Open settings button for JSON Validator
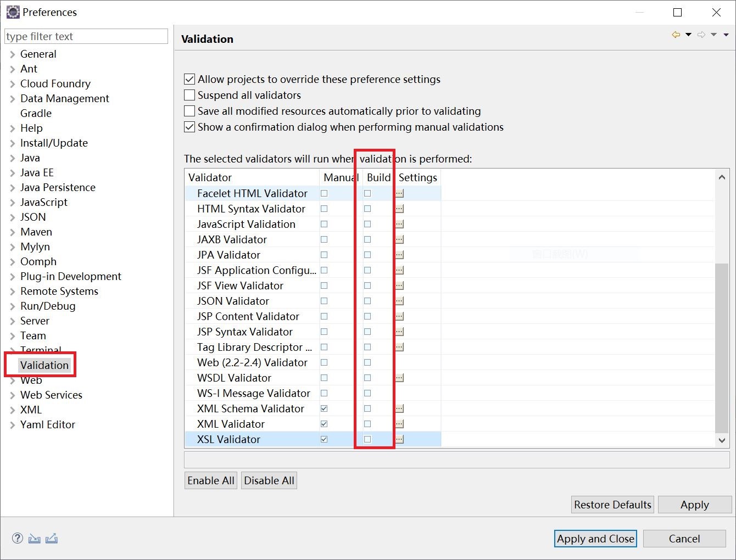This screenshot has height=560, width=736. [399, 301]
